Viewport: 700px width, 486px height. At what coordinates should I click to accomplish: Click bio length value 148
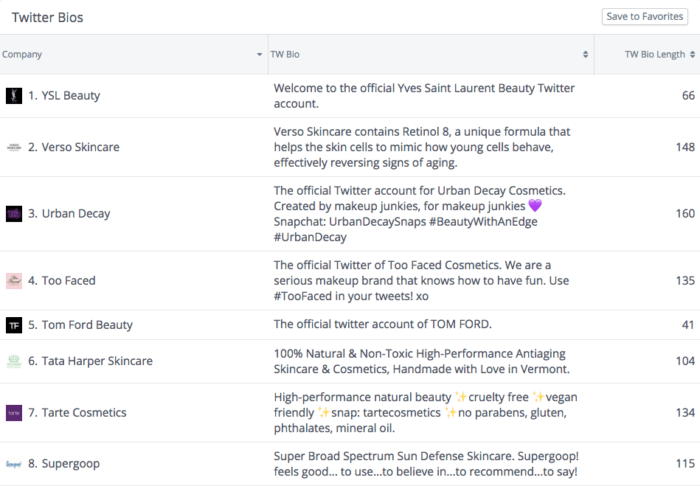coord(685,147)
